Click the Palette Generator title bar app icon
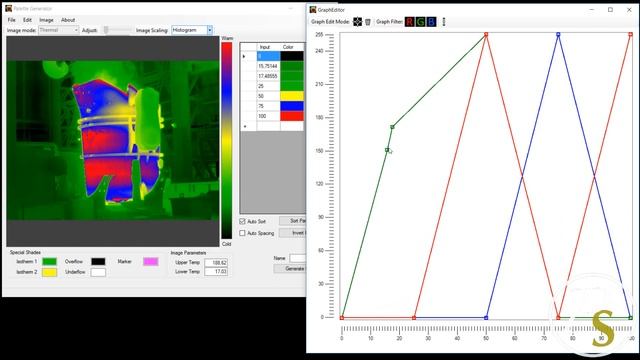 coord(9,8)
